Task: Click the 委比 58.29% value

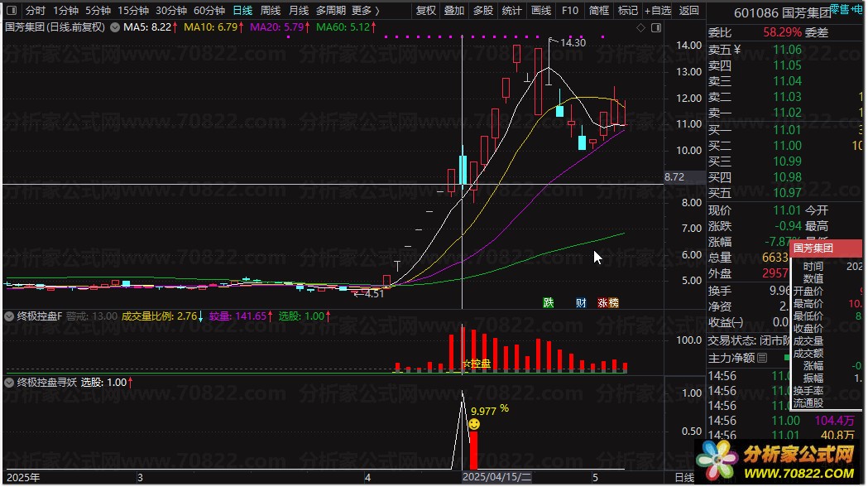Action: tap(782, 32)
